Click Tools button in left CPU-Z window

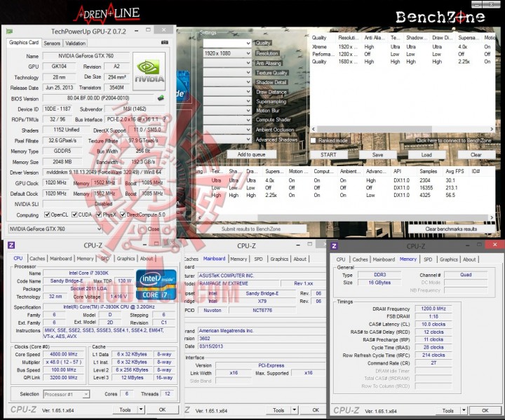[x=125, y=409]
